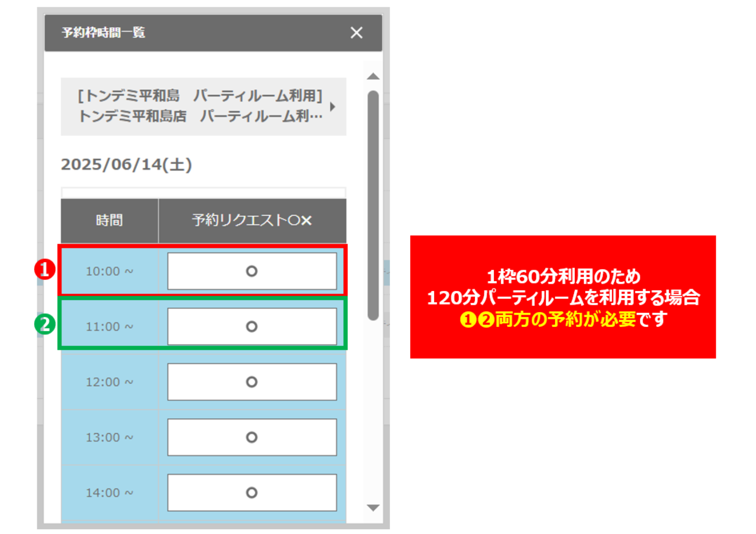Select the 14:00 slot circle button
Viewport: 756px width, 534px height.
click(252, 492)
